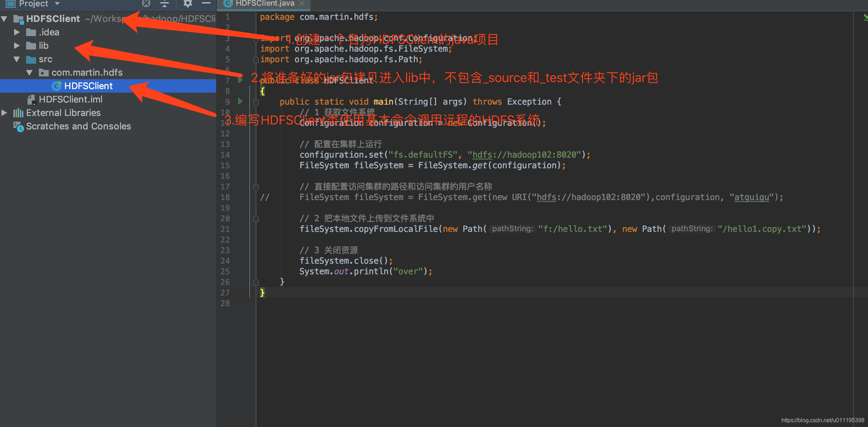
Task: Open Project view dropdown arrow
Action: pyautogui.click(x=57, y=4)
